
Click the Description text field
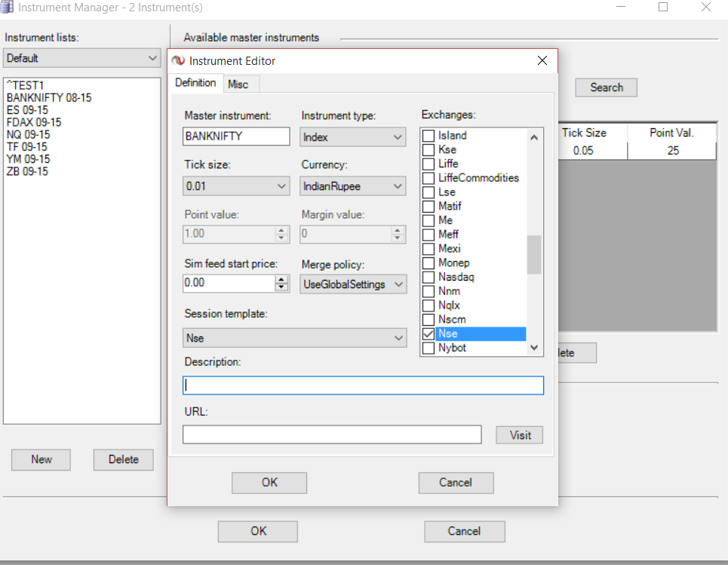point(363,385)
